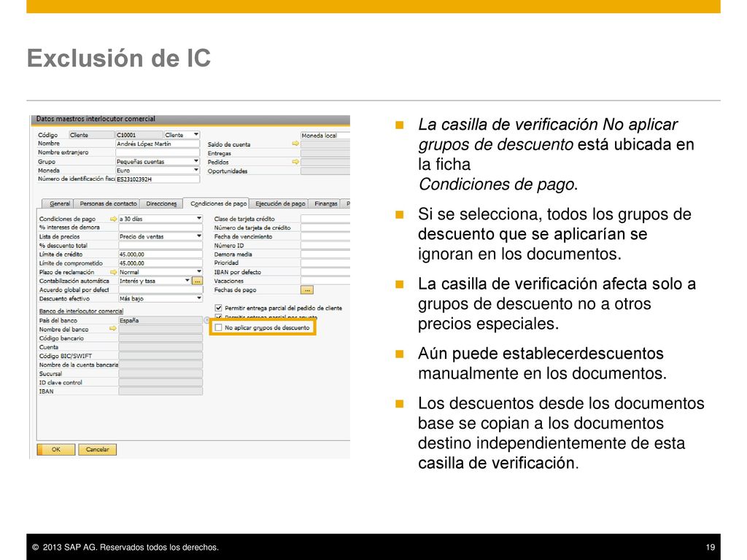
Task: Click the Fecha de vencimiento field
Action: tap(325, 236)
